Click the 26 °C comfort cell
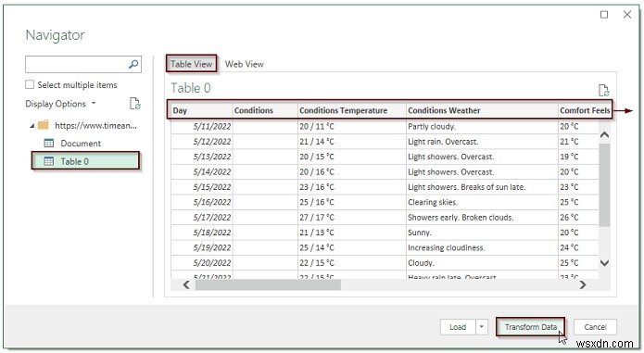Image resolution: width=644 pixels, height=353 pixels. click(578, 218)
